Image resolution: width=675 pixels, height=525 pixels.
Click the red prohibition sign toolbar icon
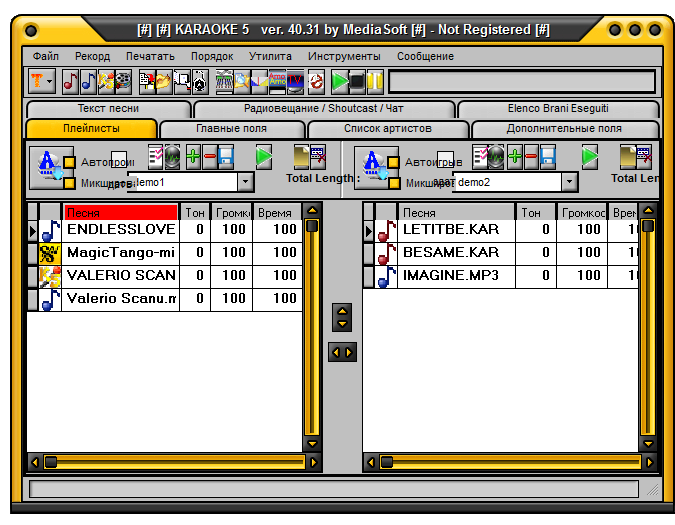click(316, 81)
